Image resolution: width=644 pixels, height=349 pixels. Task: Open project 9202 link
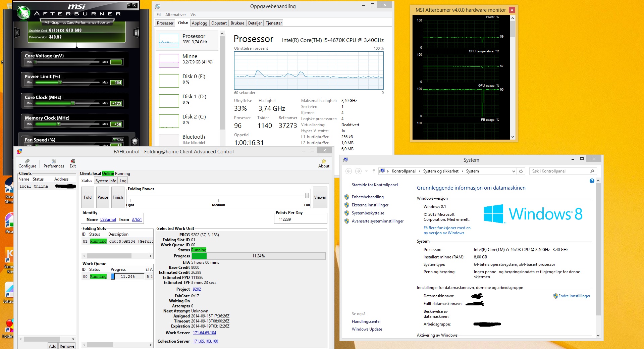coord(197,289)
